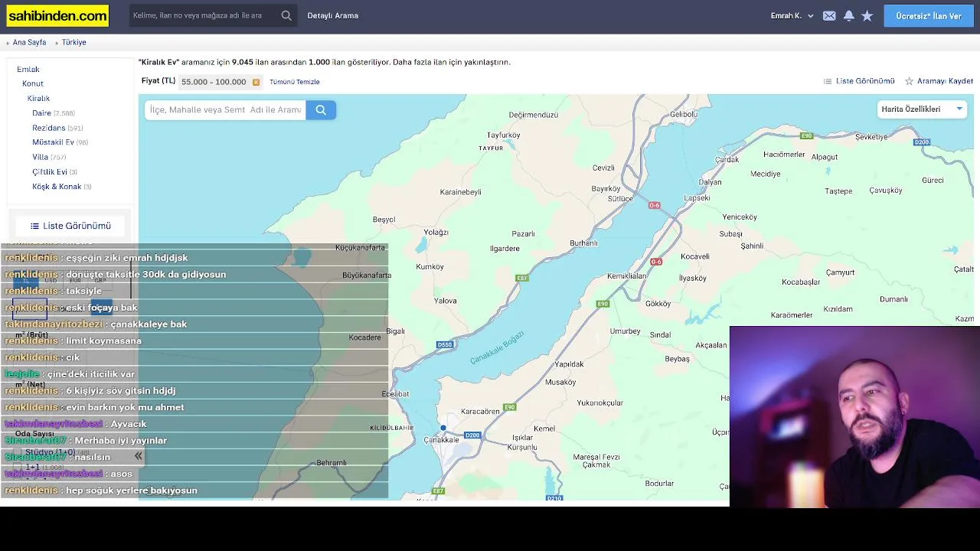
Task: Tick the Stüdyo (1+0) room checkbox
Action: 17,452
